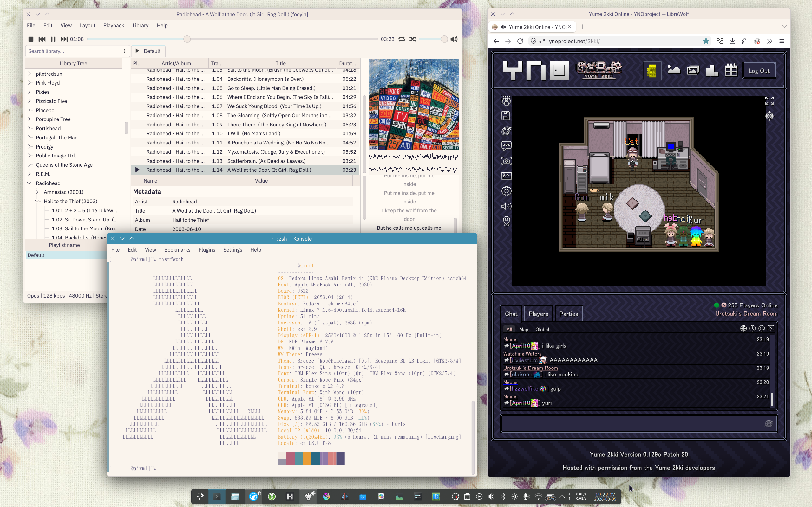Open the Playback menu in fooyin
The height and width of the screenshot is (507, 812).
(x=114, y=25)
